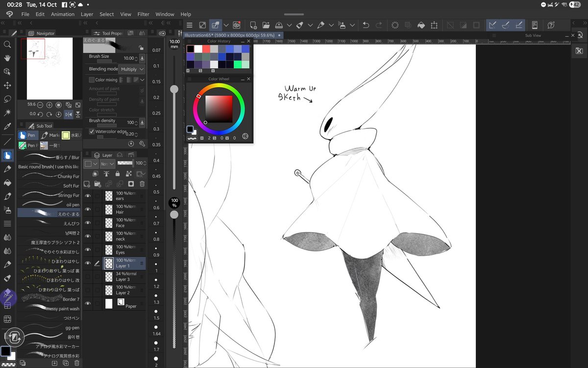Click the Delete layer trash icon
The width and height of the screenshot is (588, 368).
click(x=142, y=184)
